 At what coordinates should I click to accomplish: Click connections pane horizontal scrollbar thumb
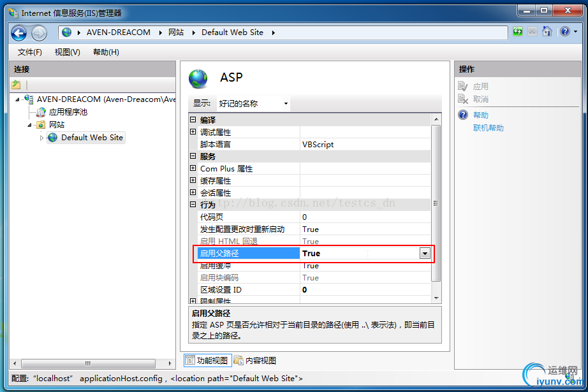click(88, 363)
